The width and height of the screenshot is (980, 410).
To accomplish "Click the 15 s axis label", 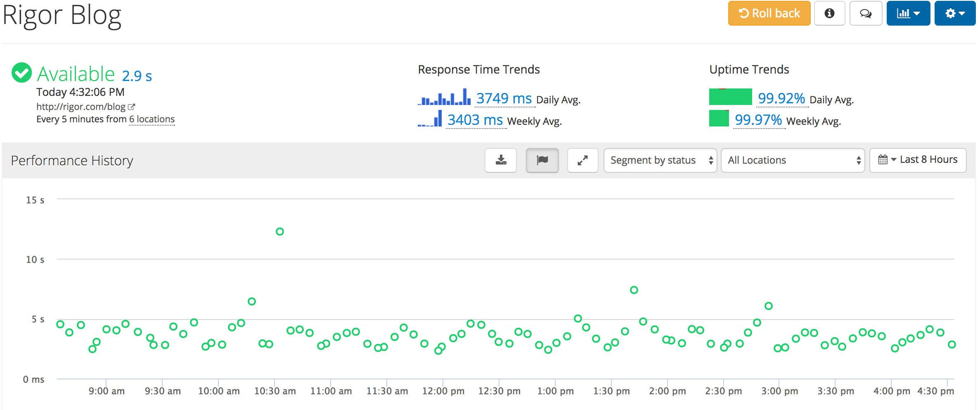I will [x=35, y=200].
